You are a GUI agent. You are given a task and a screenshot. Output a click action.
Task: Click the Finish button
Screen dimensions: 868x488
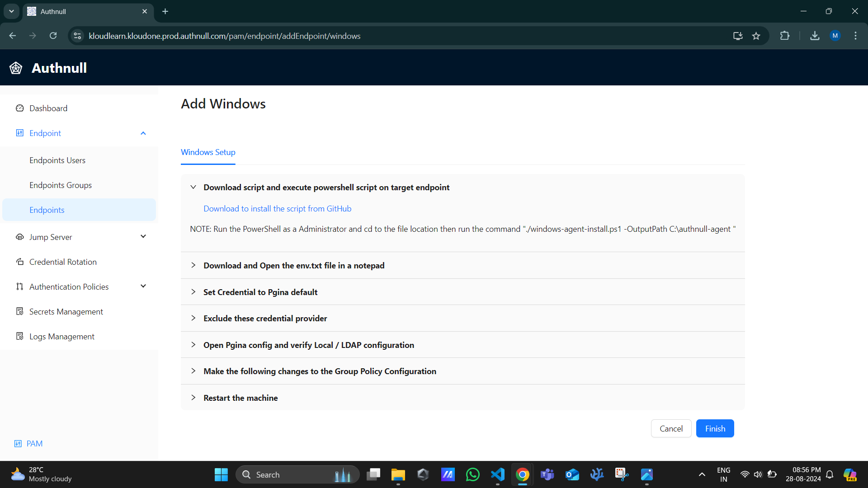[715, 428]
